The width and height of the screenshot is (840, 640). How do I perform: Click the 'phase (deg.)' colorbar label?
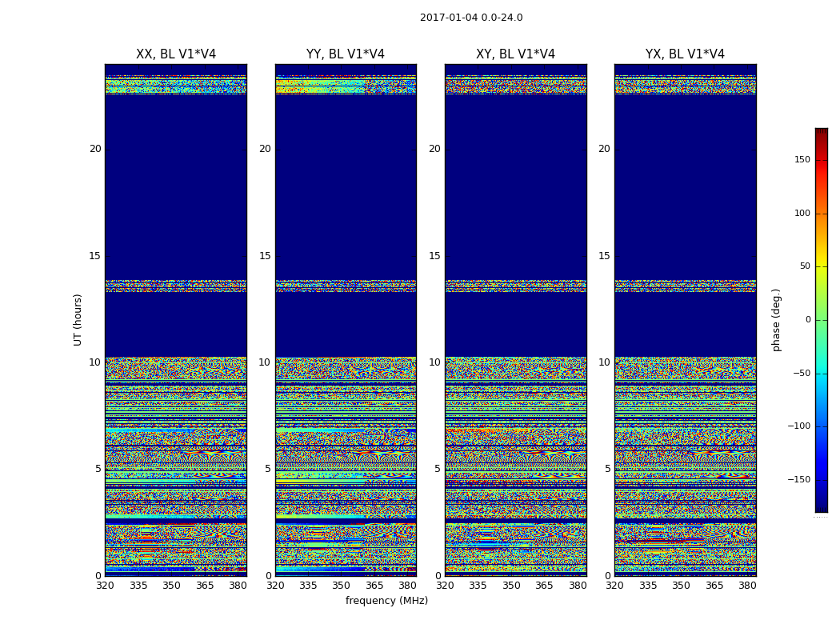point(776,320)
